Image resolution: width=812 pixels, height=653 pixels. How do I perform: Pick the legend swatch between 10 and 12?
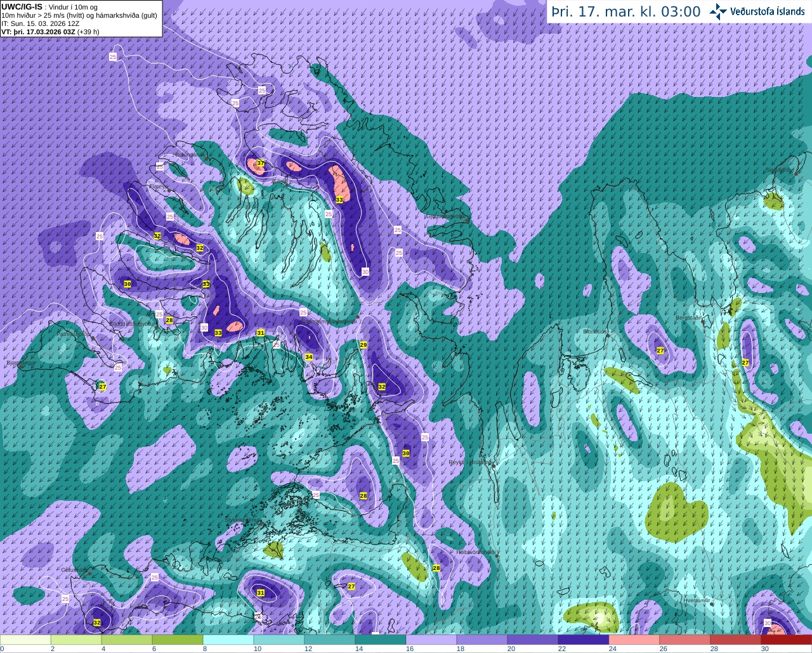pyautogui.click(x=279, y=640)
